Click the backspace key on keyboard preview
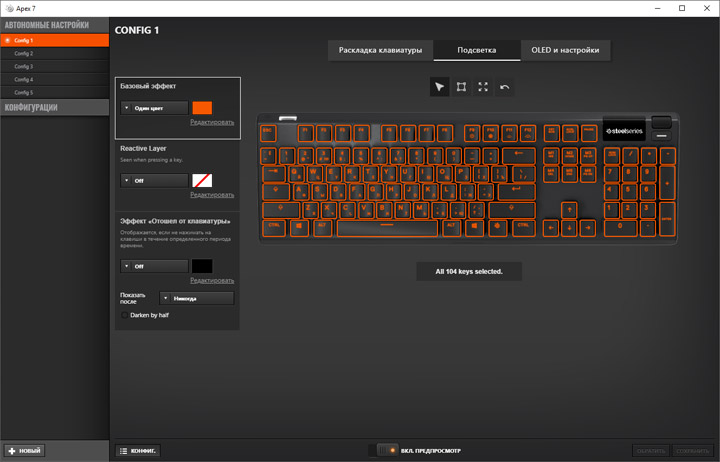Screen dimensions: 720x462 point(518,156)
